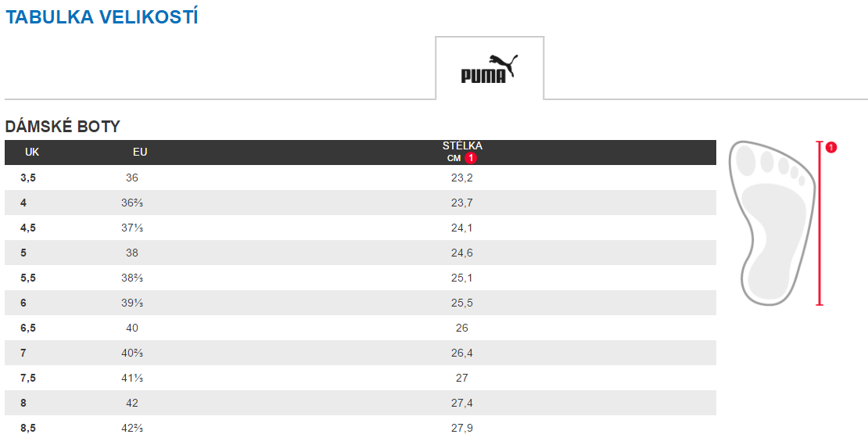Select the UK 8,5 size row
The image size is (868, 445).
(x=360, y=428)
